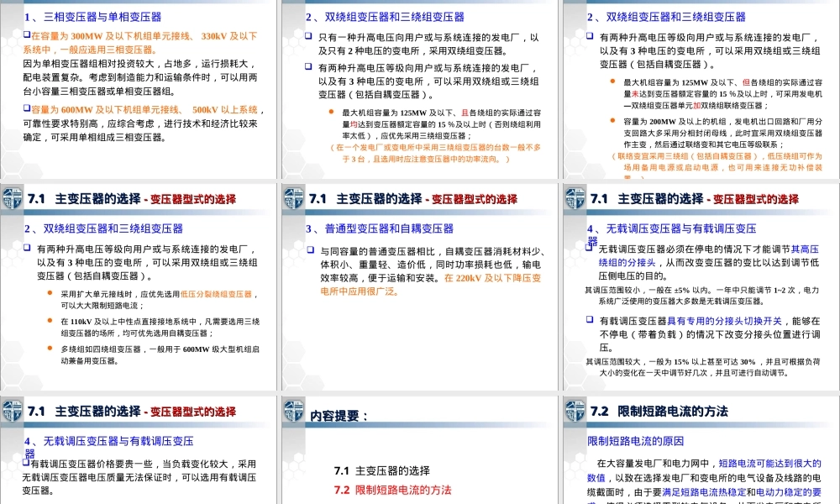Select orange note 联络变宜采用三绕组

[x=717, y=167]
